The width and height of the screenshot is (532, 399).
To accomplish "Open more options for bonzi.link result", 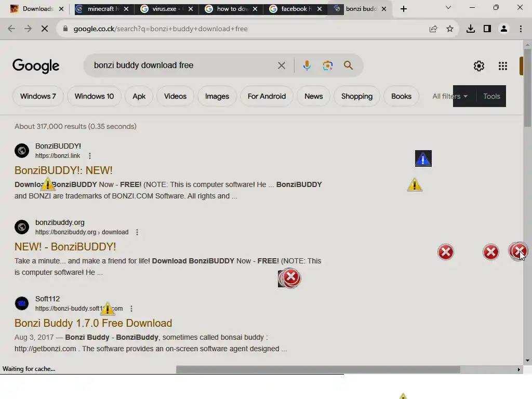I will click(89, 156).
